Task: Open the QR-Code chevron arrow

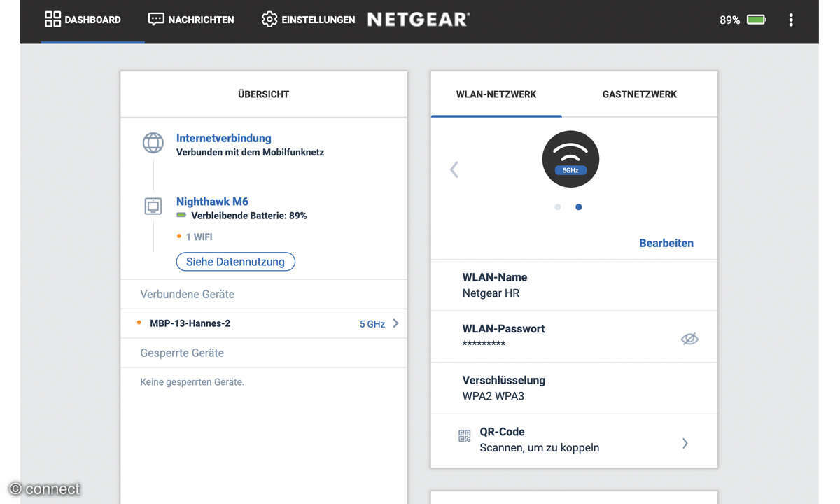Action: pyautogui.click(x=685, y=443)
